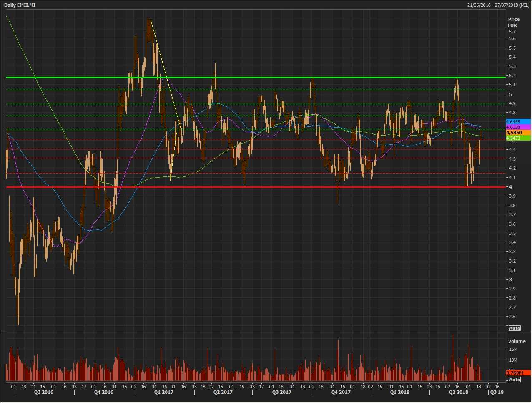Click the magenta 4,6130 price tag
532x403 pixels.
point(517,127)
